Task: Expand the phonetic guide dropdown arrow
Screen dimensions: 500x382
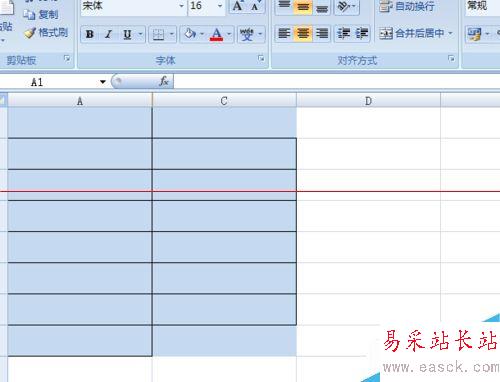Action: click(x=260, y=34)
